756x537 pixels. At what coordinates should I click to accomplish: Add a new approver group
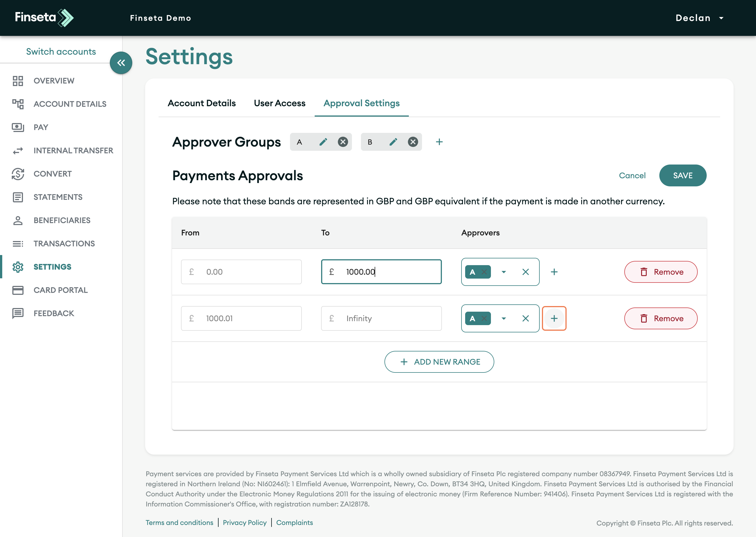pos(439,142)
